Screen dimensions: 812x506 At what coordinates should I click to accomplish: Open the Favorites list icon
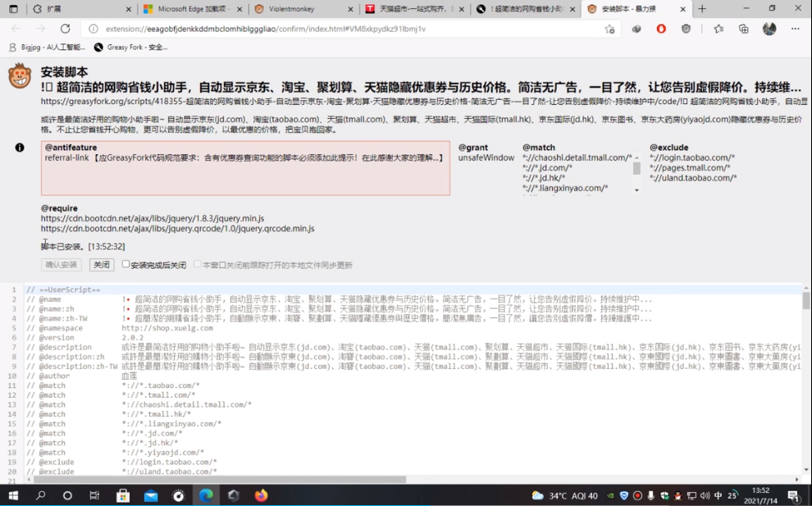(x=718, y=29)
